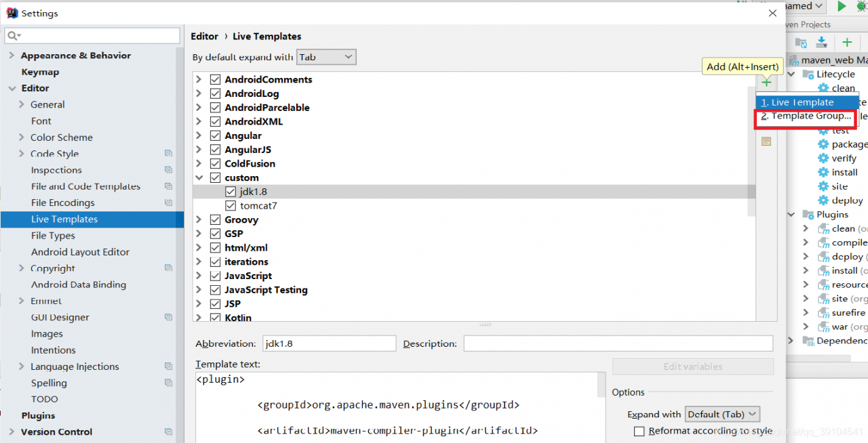This screenshot has width=868, height=443.
Task: Toggle the custom group checkbox
Action: pos(215,177)
